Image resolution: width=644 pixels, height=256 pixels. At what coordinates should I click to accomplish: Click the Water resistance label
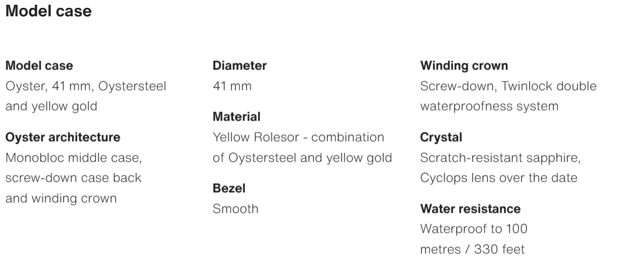click(x=470, y=209)
